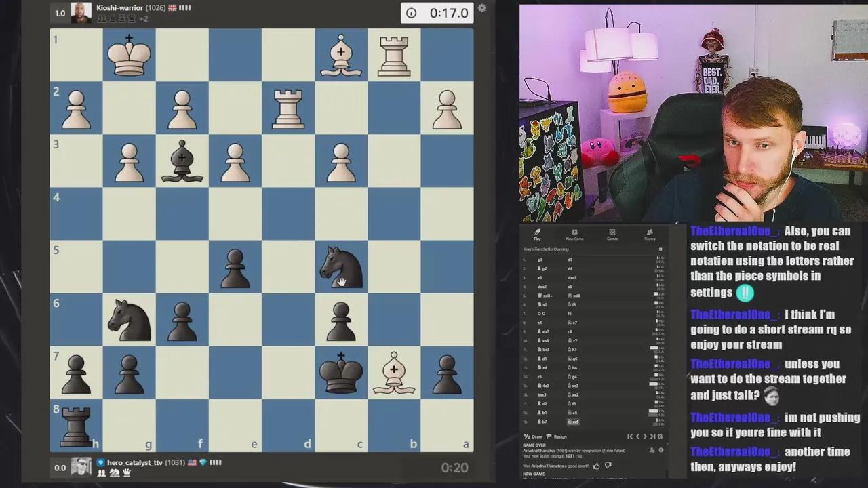868x488 pixels.
Task: Select the black pawn on c6
Action: pyautogui.click(x=341, y=319)
